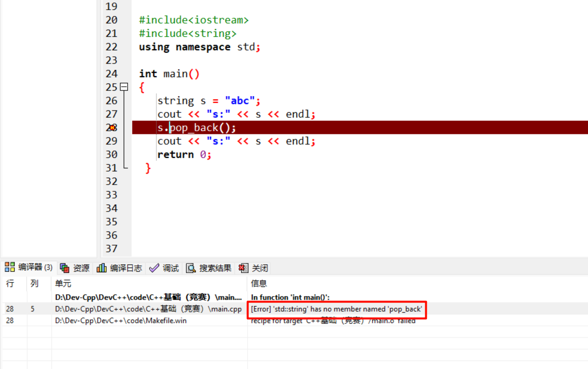The height and width of the screenshot is (369, 588).
Task: Click the main.cpp path in error row
Action: [148, 309]
